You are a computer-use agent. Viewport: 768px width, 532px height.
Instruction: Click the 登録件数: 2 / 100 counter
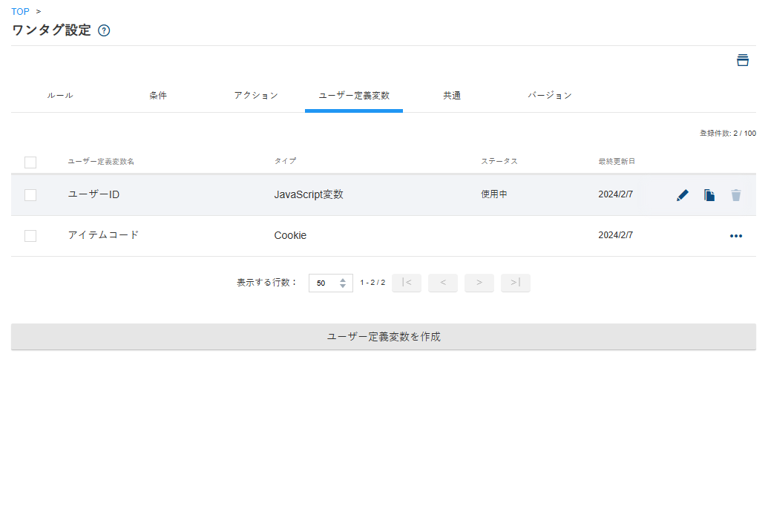tap(728, 134)
